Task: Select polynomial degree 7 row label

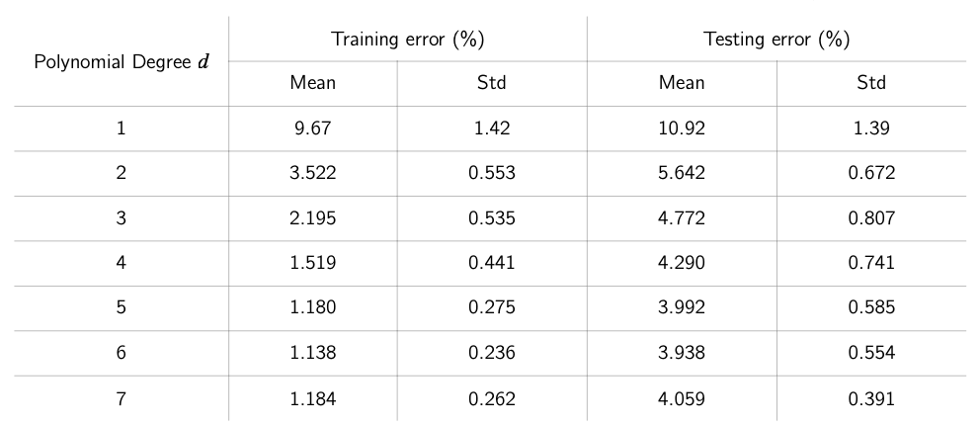Action: (122, 398)
